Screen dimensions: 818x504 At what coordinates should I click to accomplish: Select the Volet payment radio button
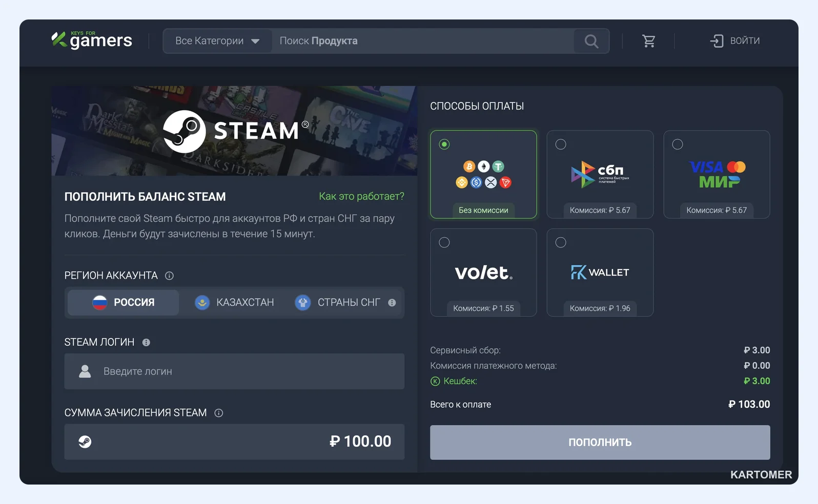tap(444, 242)
